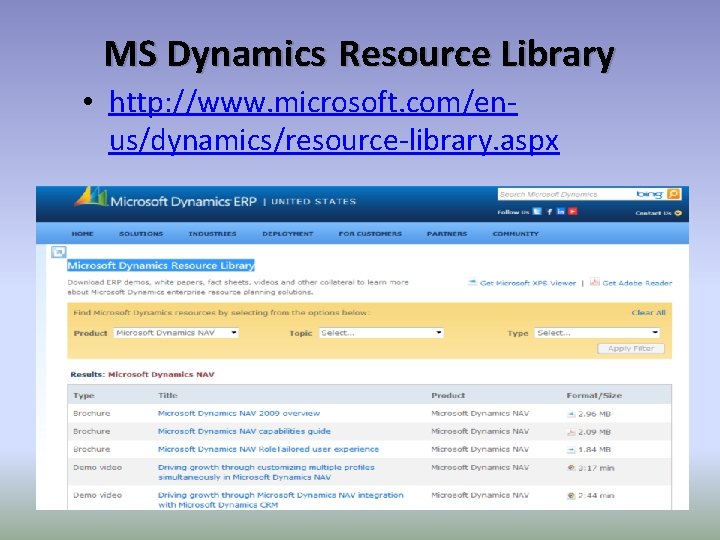The image size is (720, 540).
Task: Expand the Type Select dropdown
Action: (x=597, y=333)
